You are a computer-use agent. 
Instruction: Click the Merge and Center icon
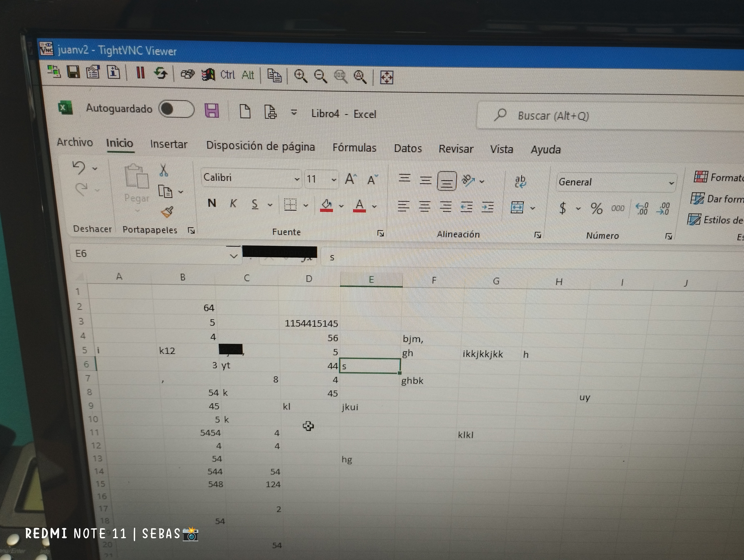[517, 207]
